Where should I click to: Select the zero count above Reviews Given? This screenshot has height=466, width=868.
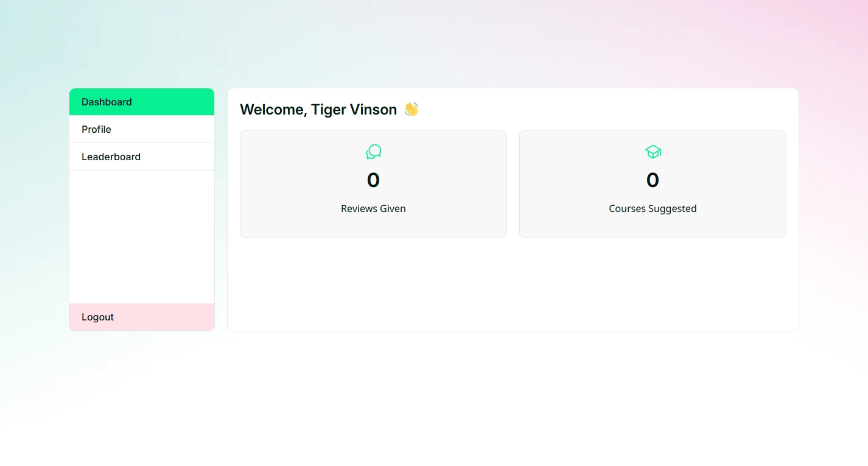pos(373,180)
